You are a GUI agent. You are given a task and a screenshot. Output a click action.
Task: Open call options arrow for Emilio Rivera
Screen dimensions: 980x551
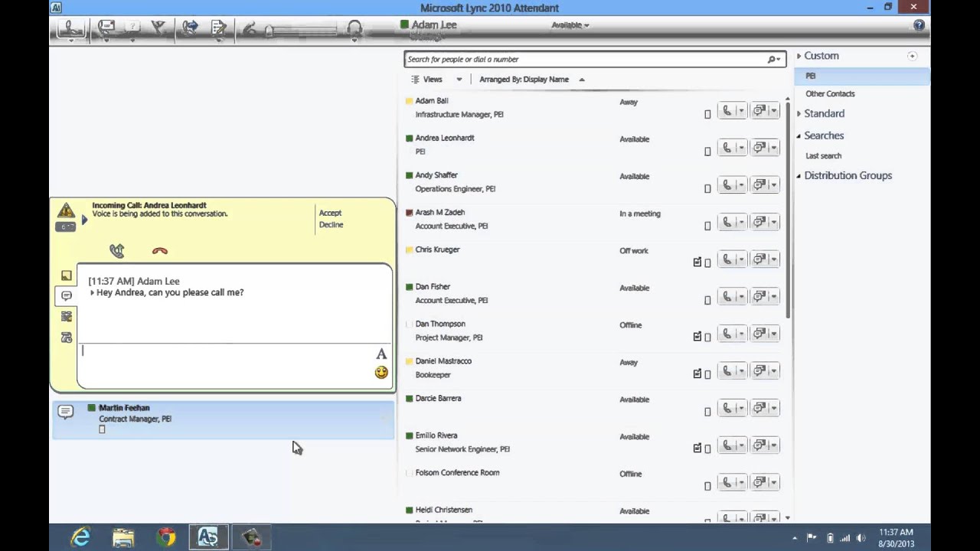coord(741,445)
